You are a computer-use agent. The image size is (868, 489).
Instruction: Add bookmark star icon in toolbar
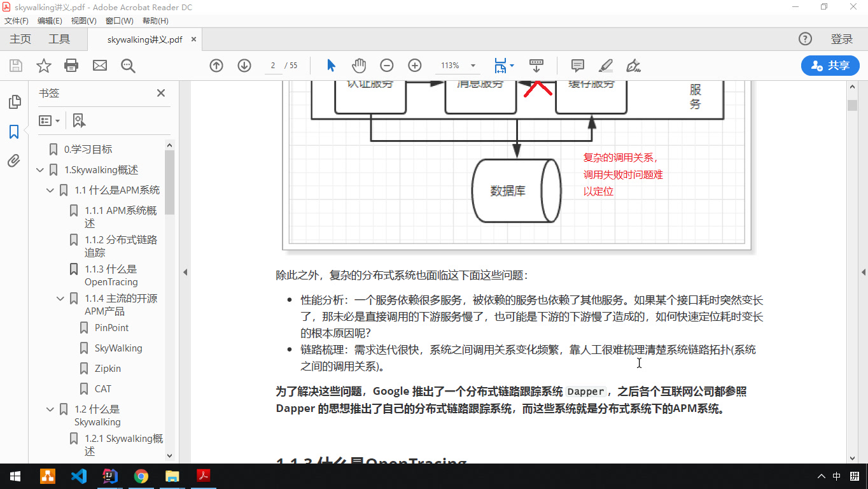point(43,66)
